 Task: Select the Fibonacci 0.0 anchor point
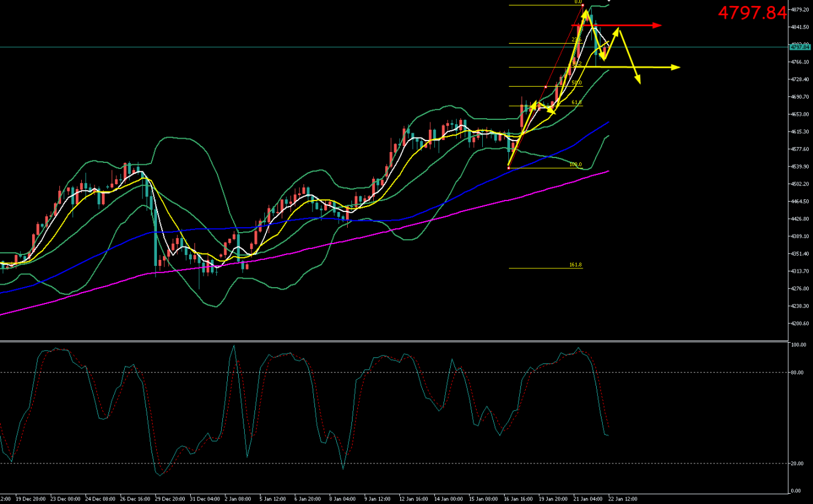(583, 5)
